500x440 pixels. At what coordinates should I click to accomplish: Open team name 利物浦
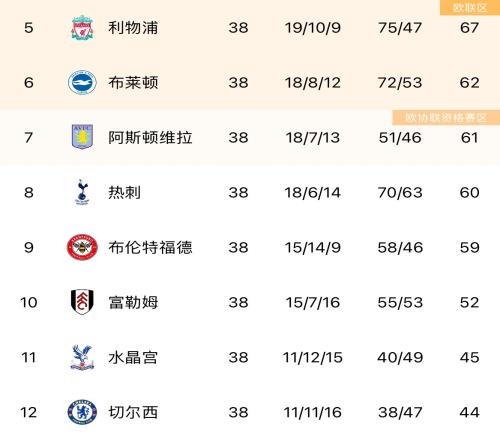(x=133, y=28)
